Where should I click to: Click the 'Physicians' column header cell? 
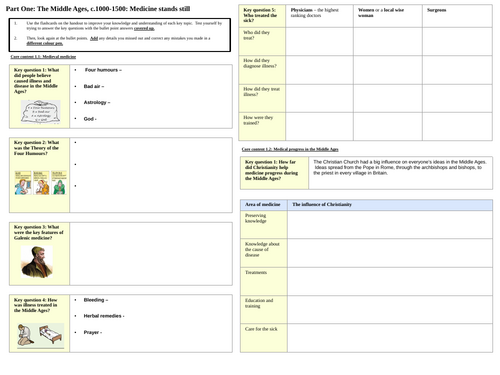point(319,16)
